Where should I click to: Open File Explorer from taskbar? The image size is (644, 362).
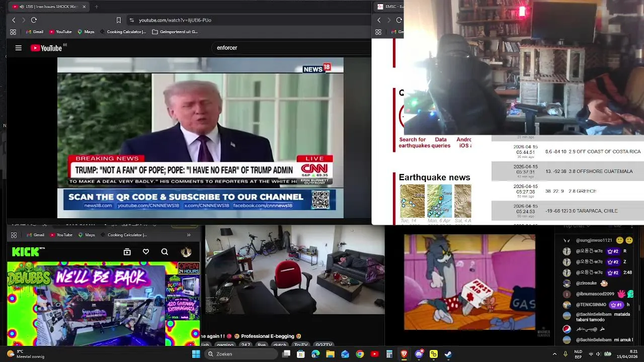(x=330, y=354)
